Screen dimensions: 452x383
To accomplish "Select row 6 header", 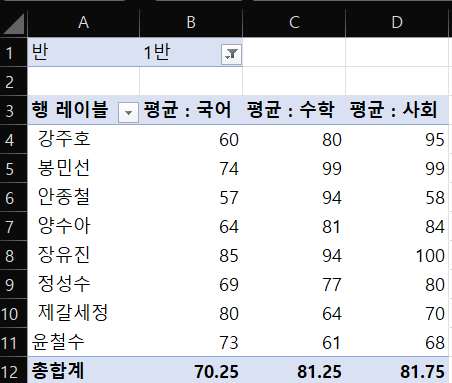I will (13, 198).
